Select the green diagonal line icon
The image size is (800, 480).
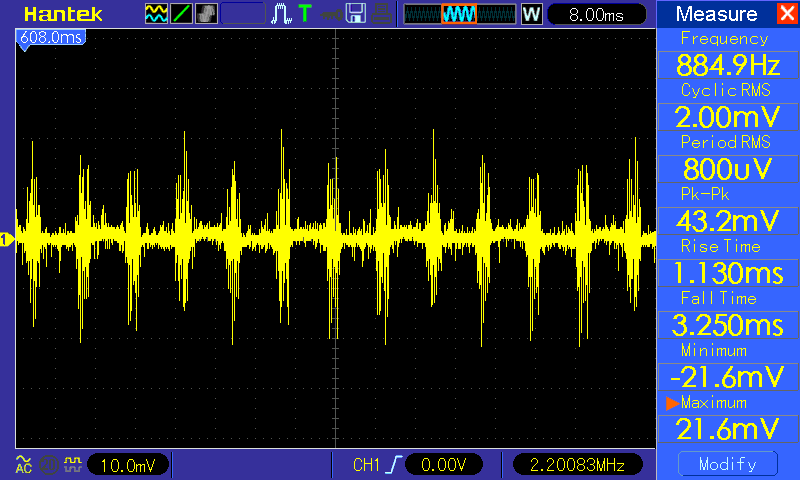(x=181, y=14)
